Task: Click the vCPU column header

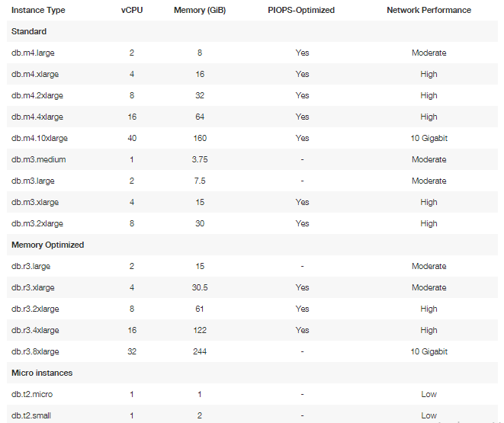Action: (x=133, y=10)
